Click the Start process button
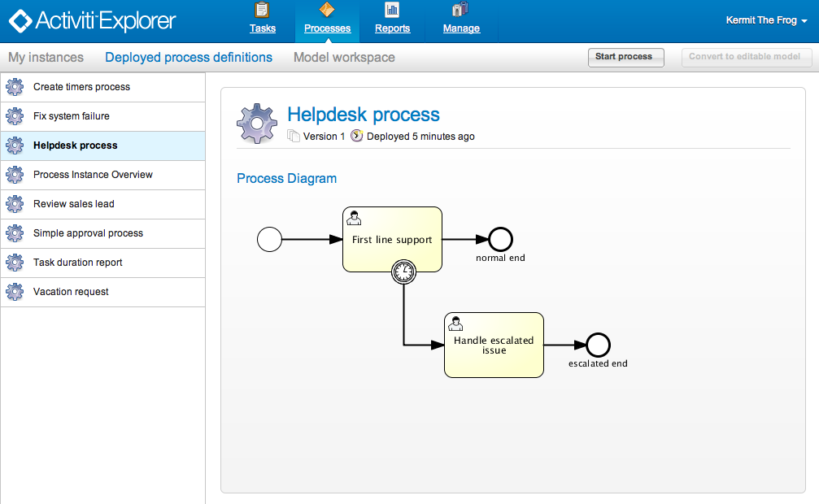 tap(625, 57)
